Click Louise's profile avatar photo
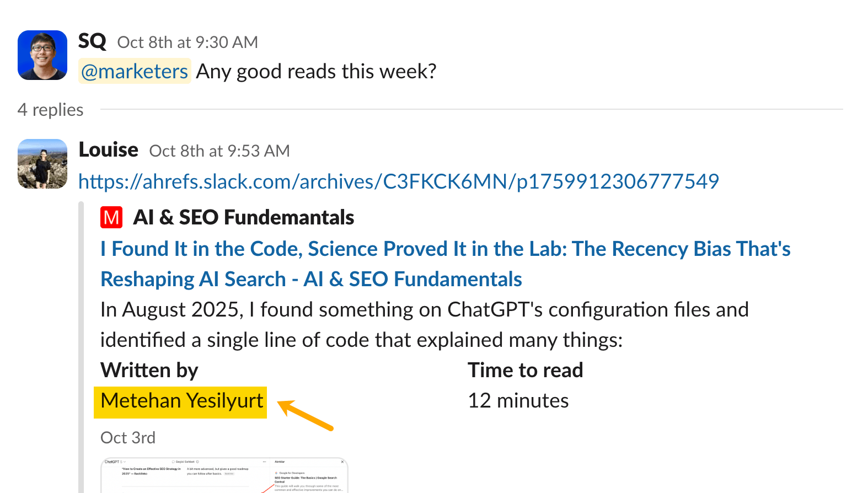The height and width of the screenshot is (493, 868). [x=42, y=164]
